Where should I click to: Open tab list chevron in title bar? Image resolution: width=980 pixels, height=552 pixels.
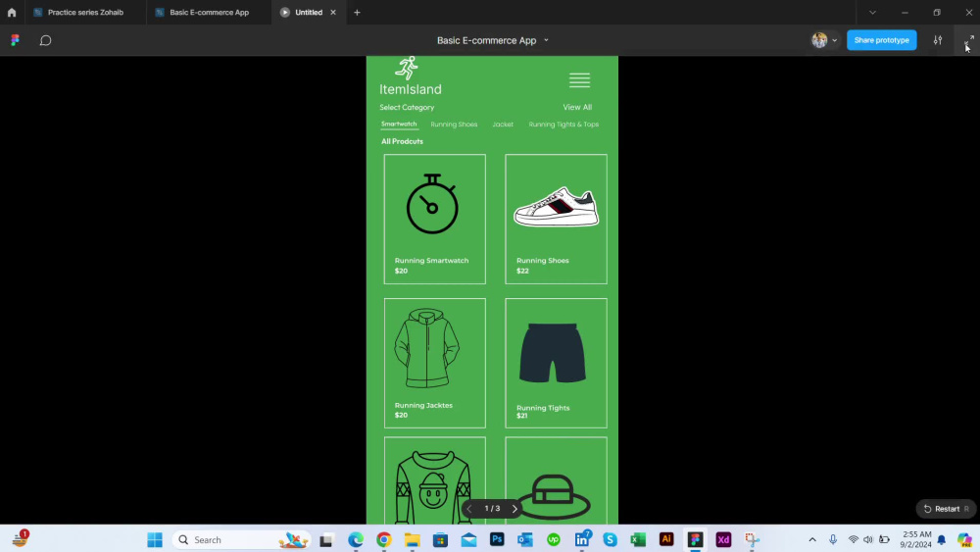[x=872, y=13]
